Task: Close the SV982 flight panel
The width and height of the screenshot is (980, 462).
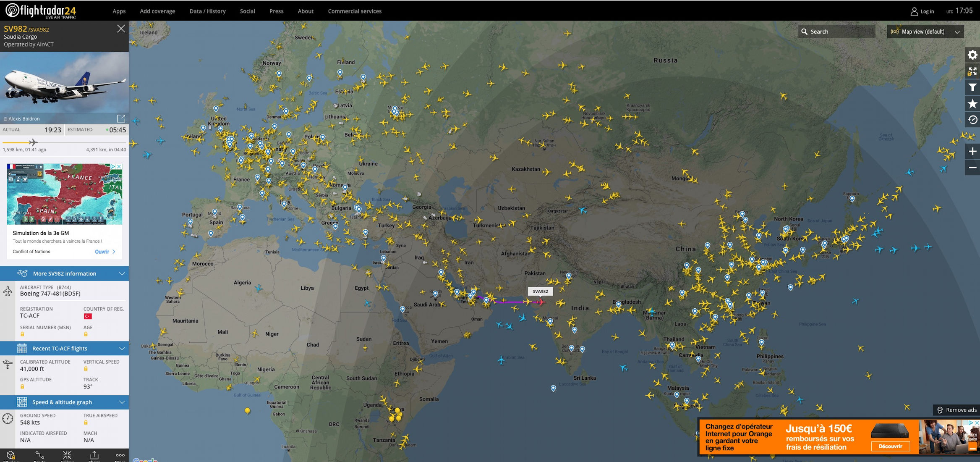Action: tap(121, 29)
